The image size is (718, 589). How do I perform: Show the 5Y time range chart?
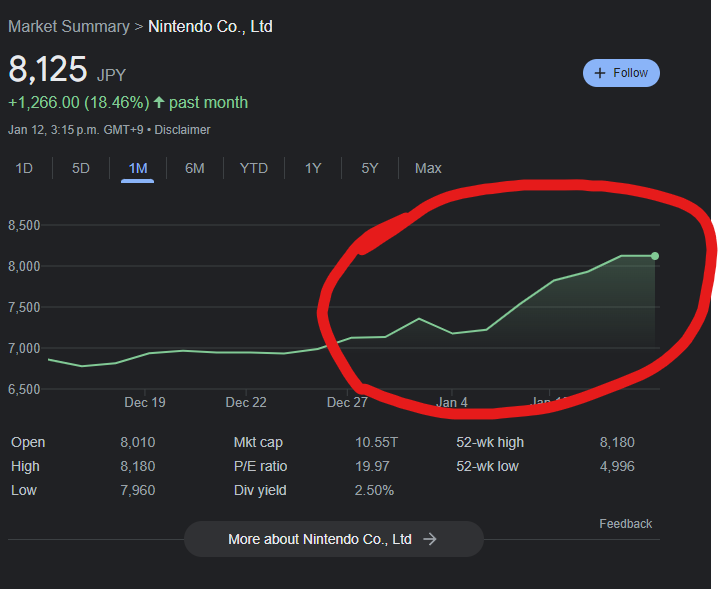(x=370, y=168)
